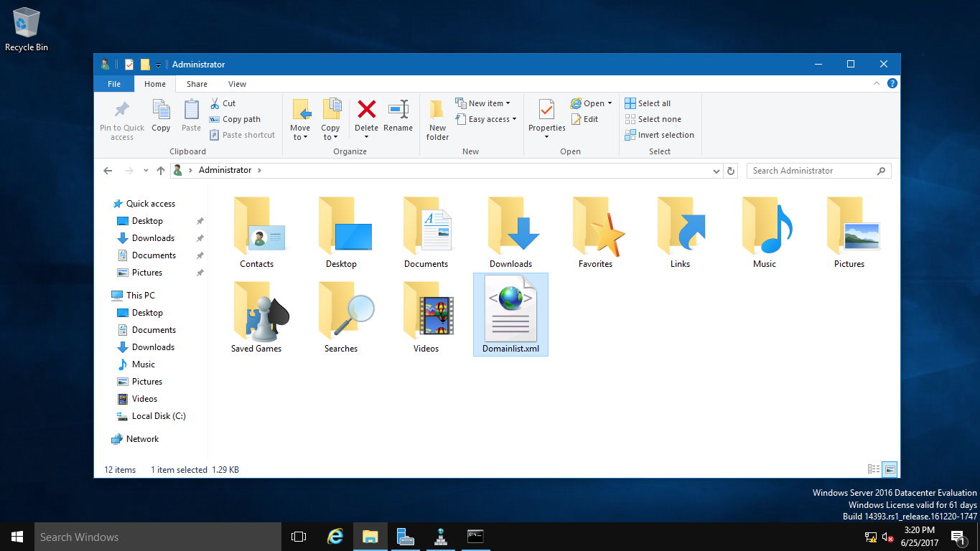Expand the Open dropdown arrow

pos(610,103)
